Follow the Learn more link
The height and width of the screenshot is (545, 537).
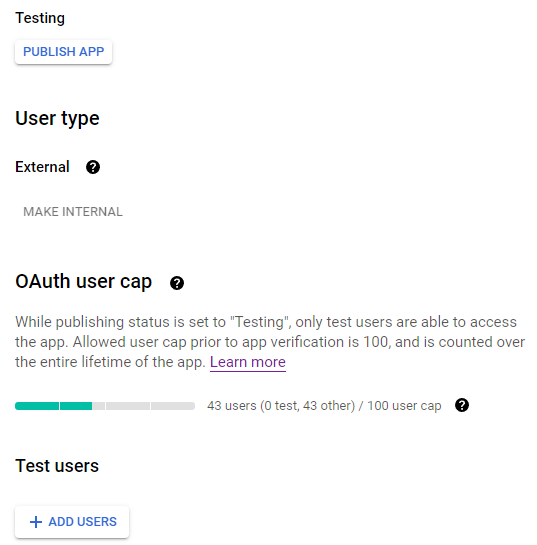[248, 362]
